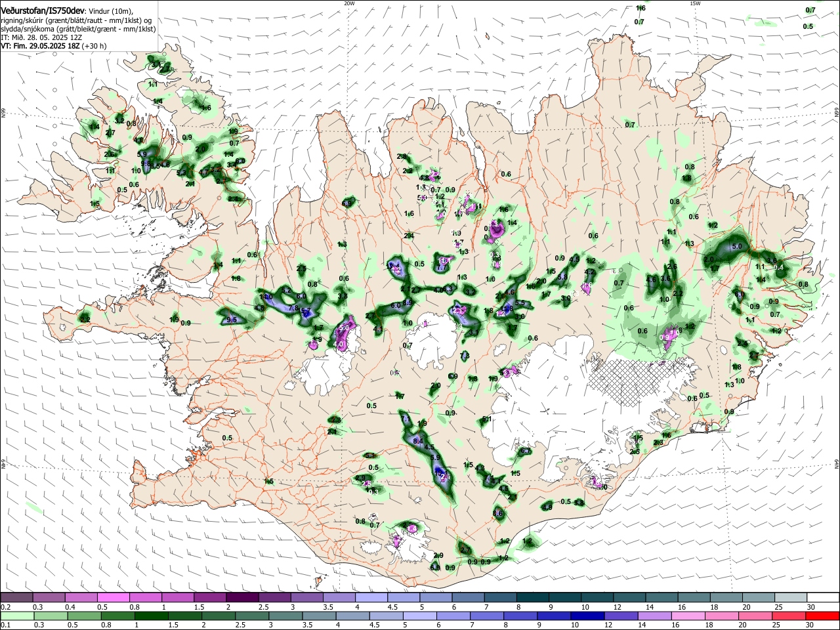Click the pale green 0.1 rain legend swatch
Screen dimensions: 840x630
tap(16, 616)
